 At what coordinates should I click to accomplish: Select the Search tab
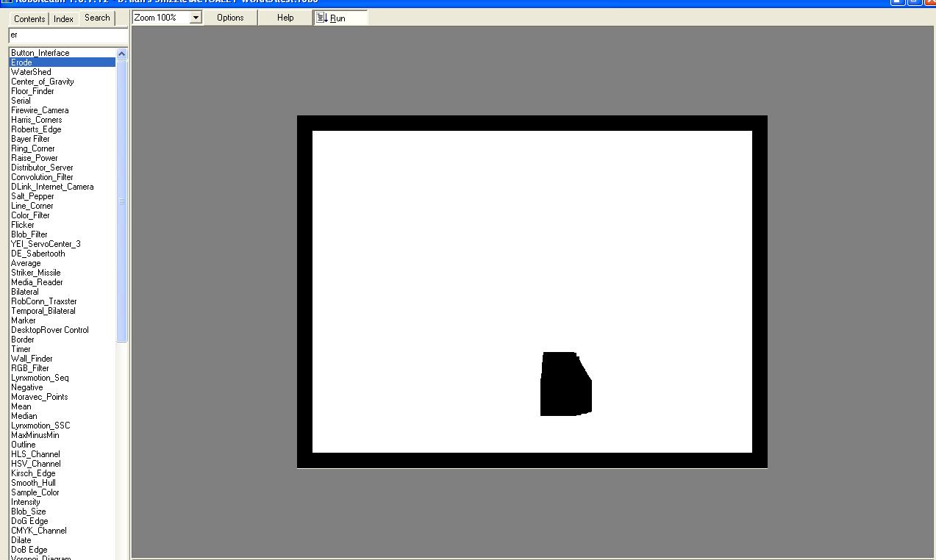97,18
